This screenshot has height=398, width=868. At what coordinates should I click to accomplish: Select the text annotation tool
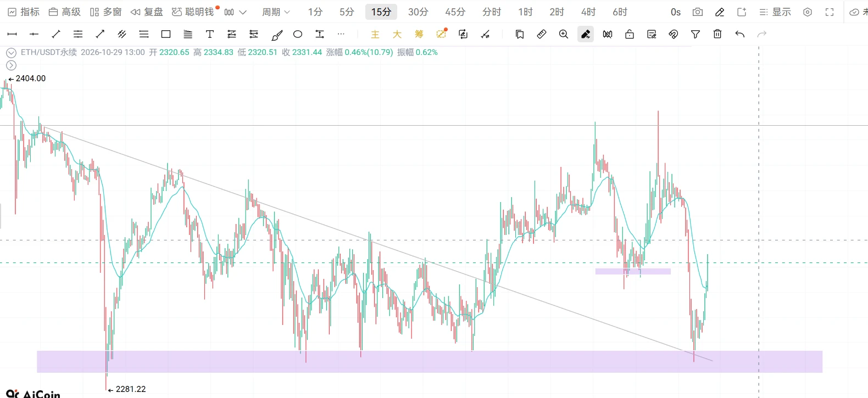click(x=210, y=34)
